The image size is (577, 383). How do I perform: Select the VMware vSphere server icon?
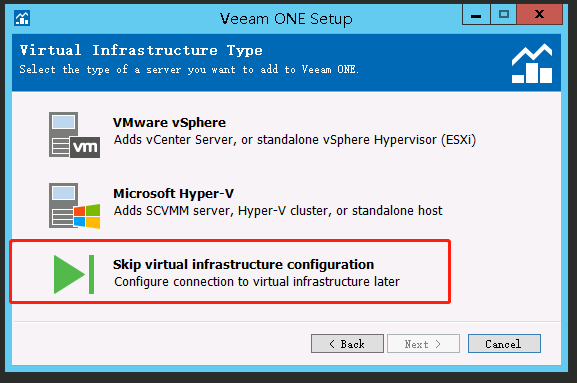(74, 135)
